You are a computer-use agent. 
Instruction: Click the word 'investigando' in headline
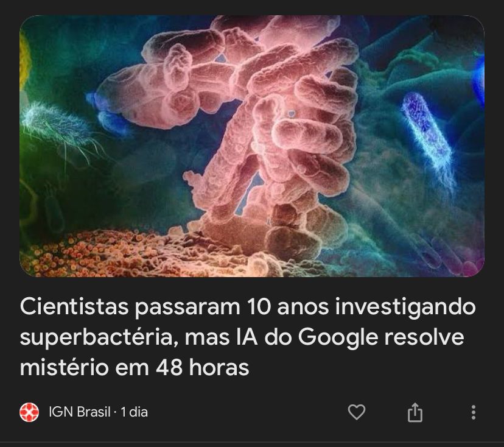[405, 308]
